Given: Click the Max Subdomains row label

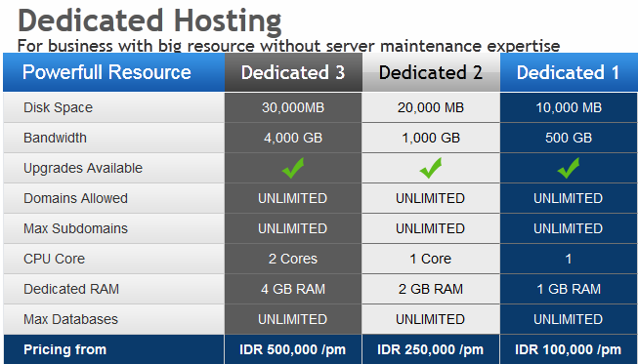Looking at the screenshot, I should point(75,228).
